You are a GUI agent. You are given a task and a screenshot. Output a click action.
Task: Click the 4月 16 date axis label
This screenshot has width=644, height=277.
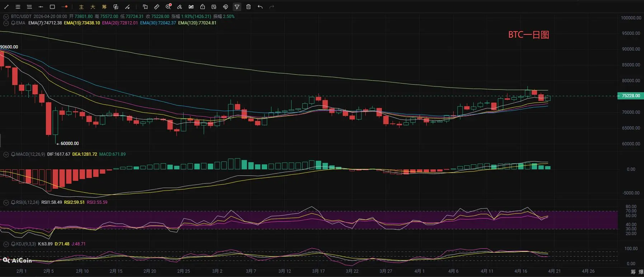coord(521,271)
